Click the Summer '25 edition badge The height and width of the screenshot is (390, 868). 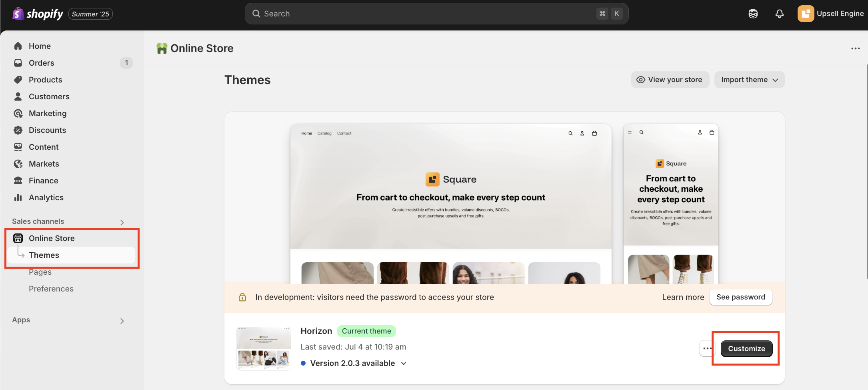point(90,14)
